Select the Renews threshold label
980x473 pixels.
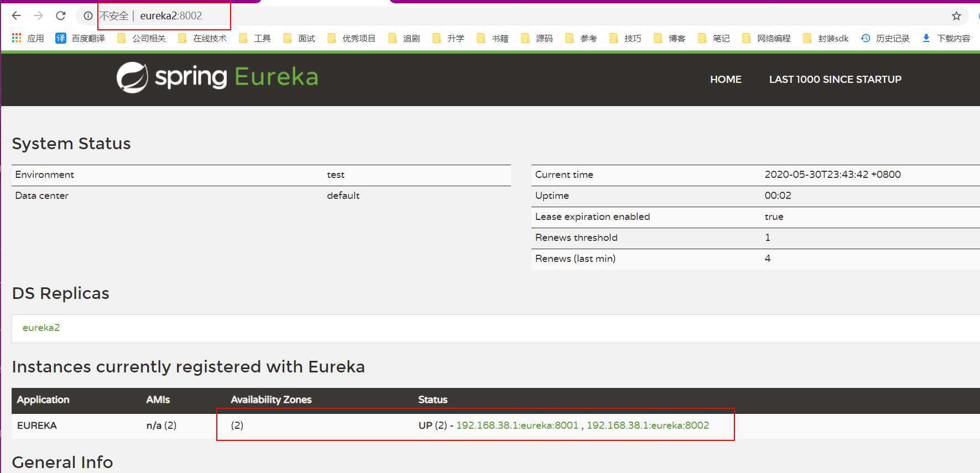coord(576,238)
